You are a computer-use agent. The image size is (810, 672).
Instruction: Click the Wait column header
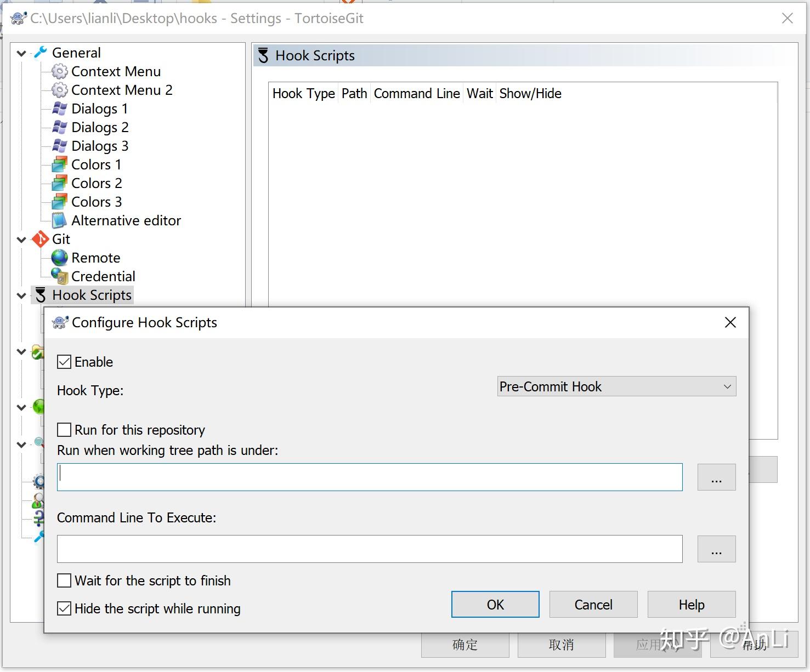480,94
